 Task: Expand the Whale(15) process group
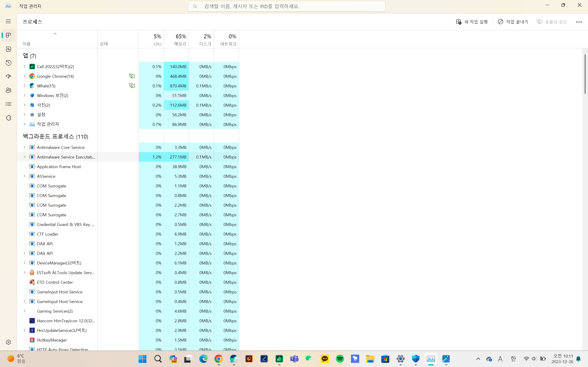coord(24,86)
